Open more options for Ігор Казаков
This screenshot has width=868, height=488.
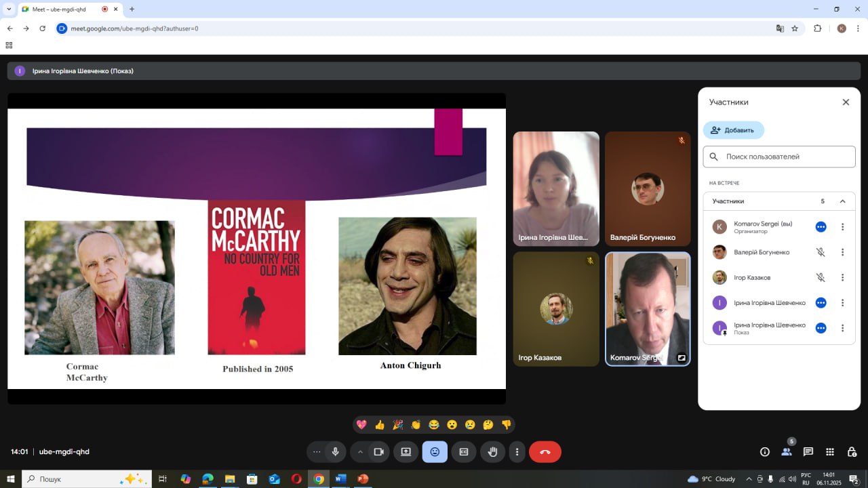842,277
